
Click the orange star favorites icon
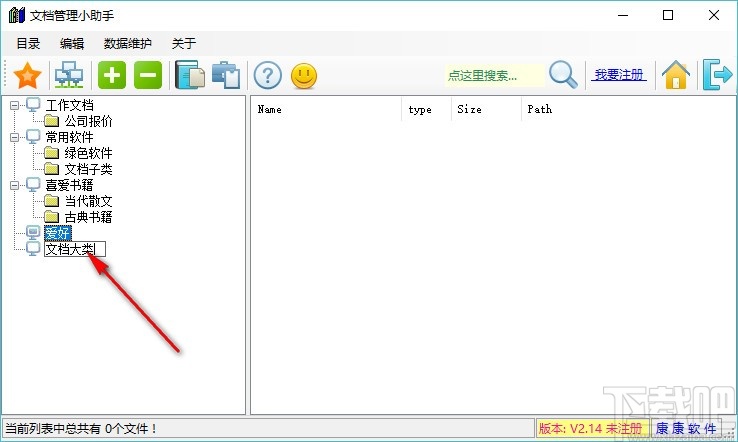27,75
